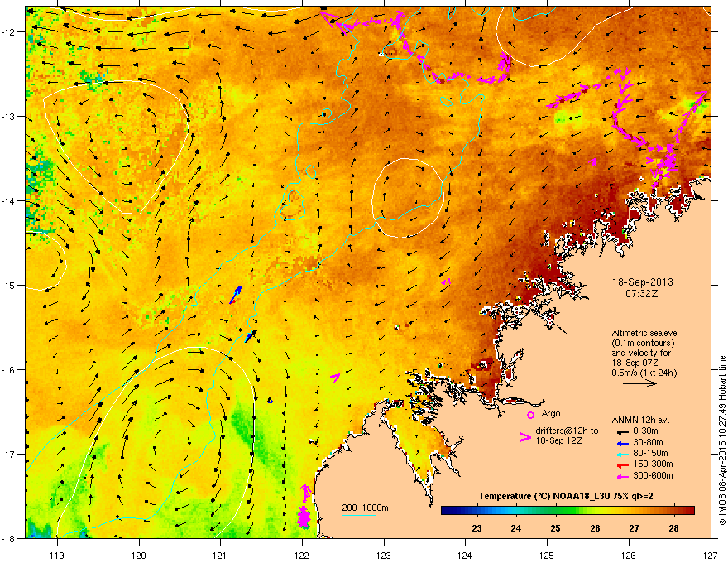Screen dimensions: 728x563
Task: Click the date text '18-Sep-2013'
Action: coord(642,282)
